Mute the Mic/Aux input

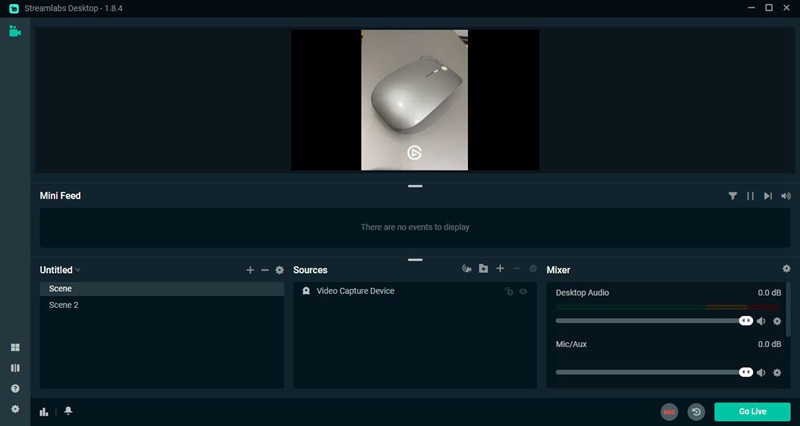[761, 373]
